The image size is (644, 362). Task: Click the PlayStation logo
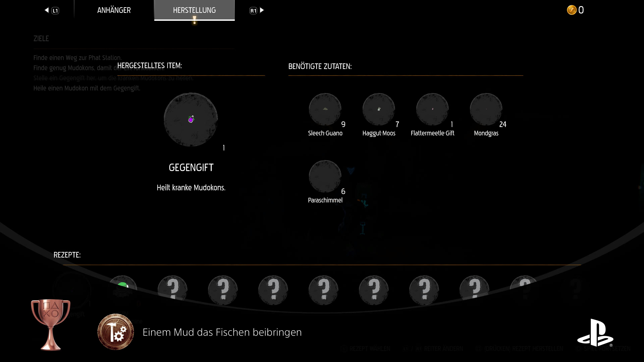click(x=595, y=333)
